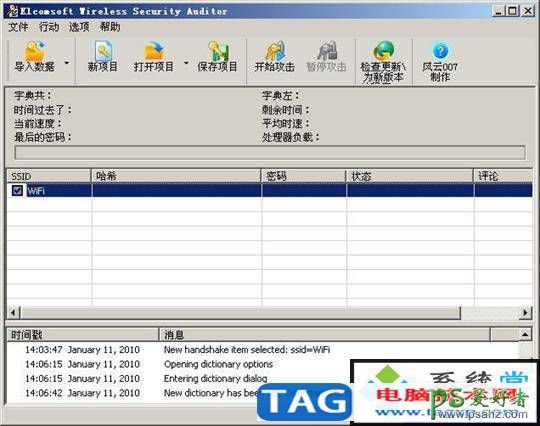
Task: Open the 帮助 menu
Action: [110, 27]
